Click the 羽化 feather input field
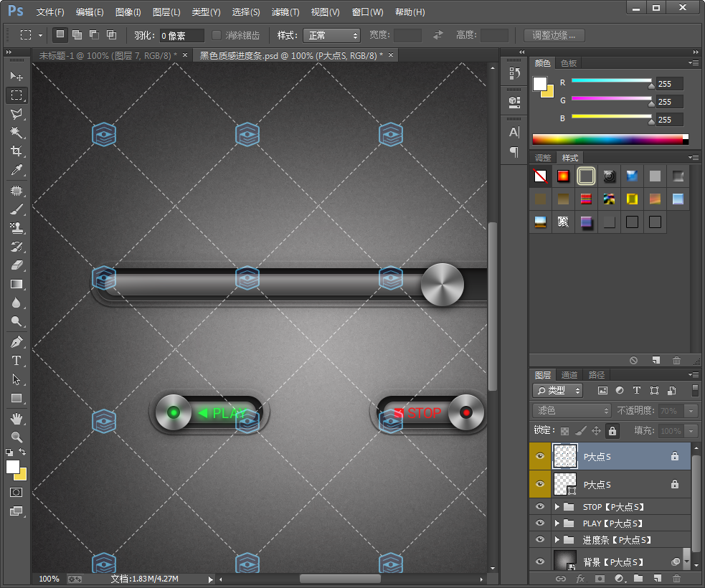Viewport: 705px width, 588px height. point(181,35)
